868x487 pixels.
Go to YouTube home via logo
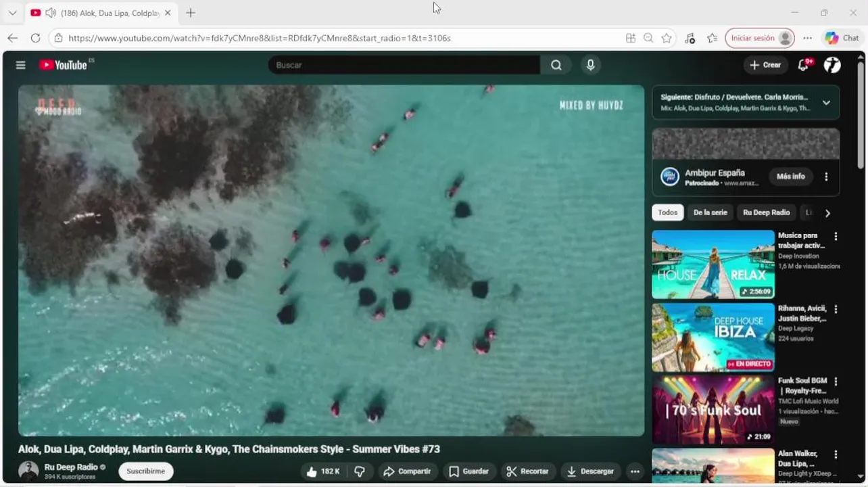tap(63, 65)
